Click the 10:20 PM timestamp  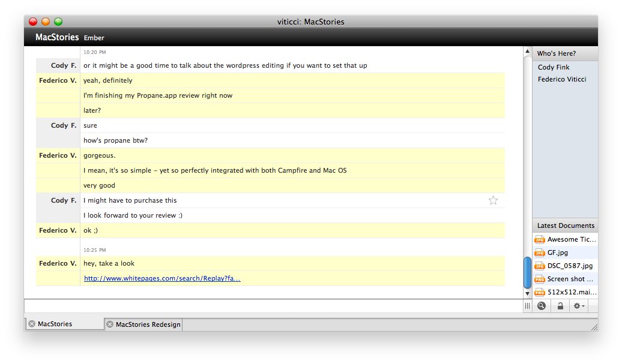(94, 52)
